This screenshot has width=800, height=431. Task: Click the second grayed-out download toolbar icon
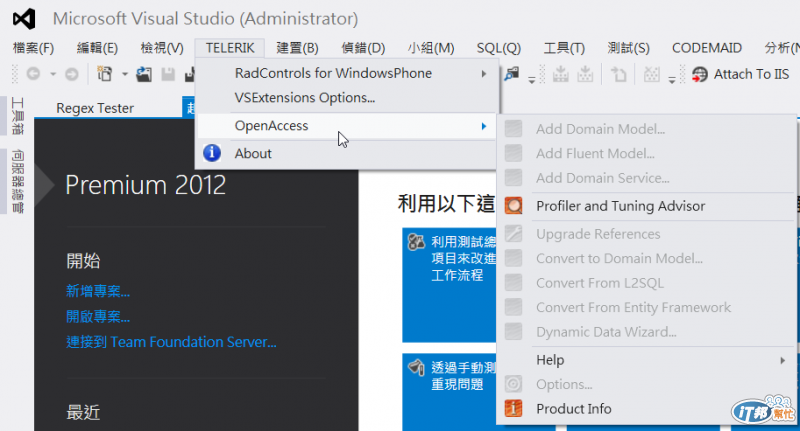[x=585, y=74]
